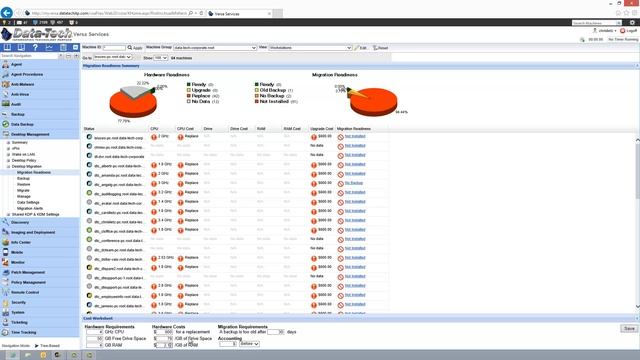Screen dimensions: 640x360
Task: Click the GHz CPU requirement field
Action: click(x=95, y=332)
